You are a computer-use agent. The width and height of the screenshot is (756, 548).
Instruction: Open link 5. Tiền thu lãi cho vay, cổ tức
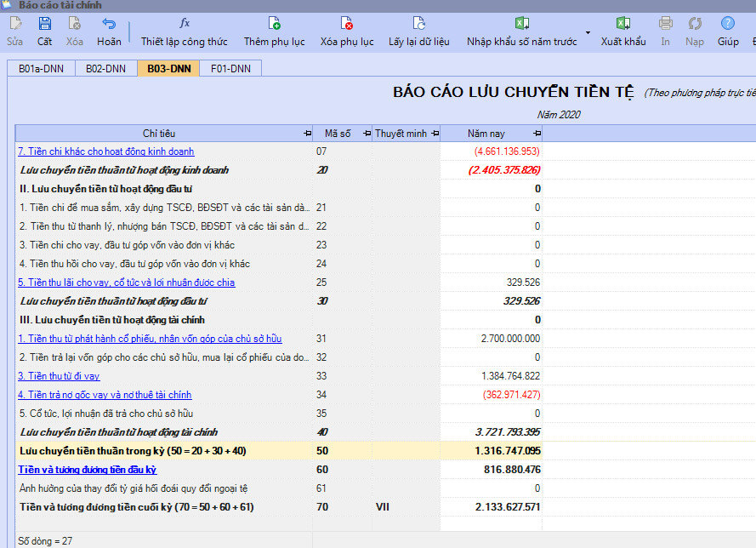(127, 283)
